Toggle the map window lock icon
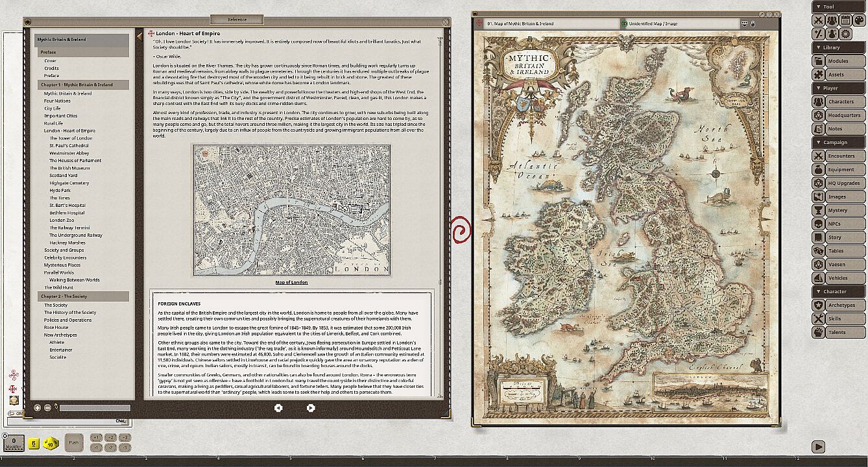This screenshot has width=868, height=467. click(x=753, y=24)
